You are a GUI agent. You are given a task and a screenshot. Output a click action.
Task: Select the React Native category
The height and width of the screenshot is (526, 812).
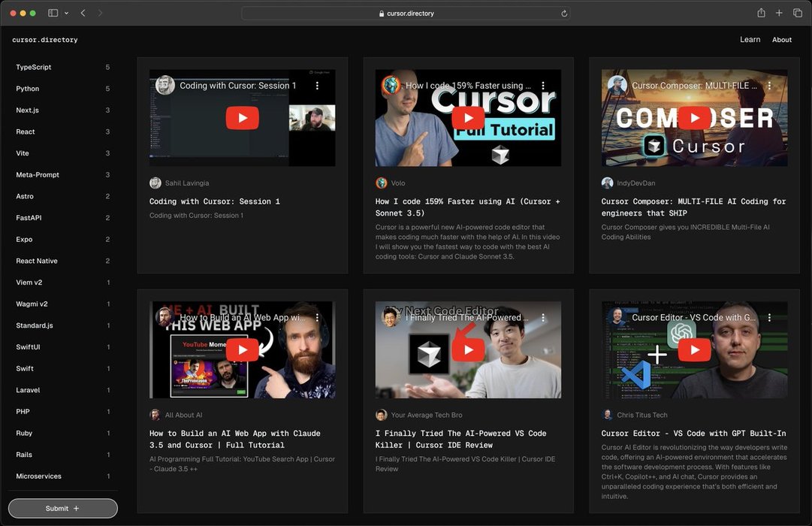tap(62, 261)
